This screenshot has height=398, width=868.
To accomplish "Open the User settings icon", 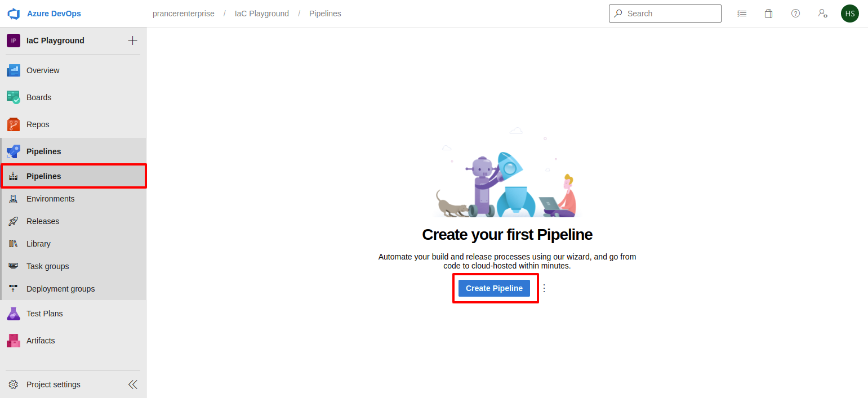I will click(822, 14).
